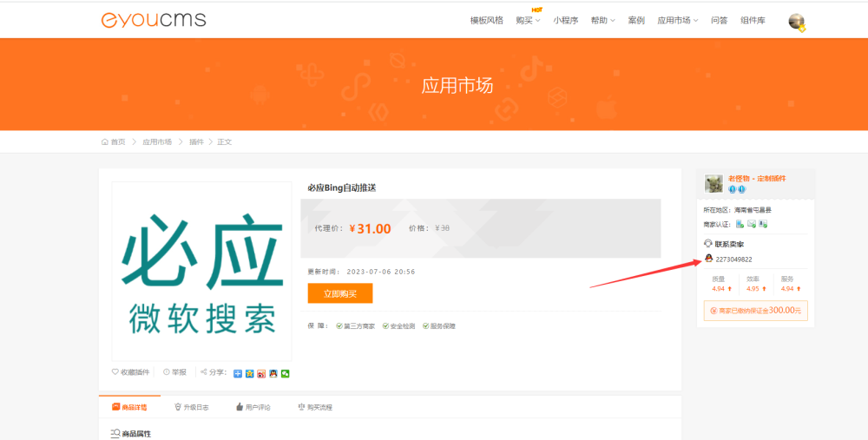Click the 联系卖家 heading
The height and width of the screenshot is (440, 868).
coord(729,244)
